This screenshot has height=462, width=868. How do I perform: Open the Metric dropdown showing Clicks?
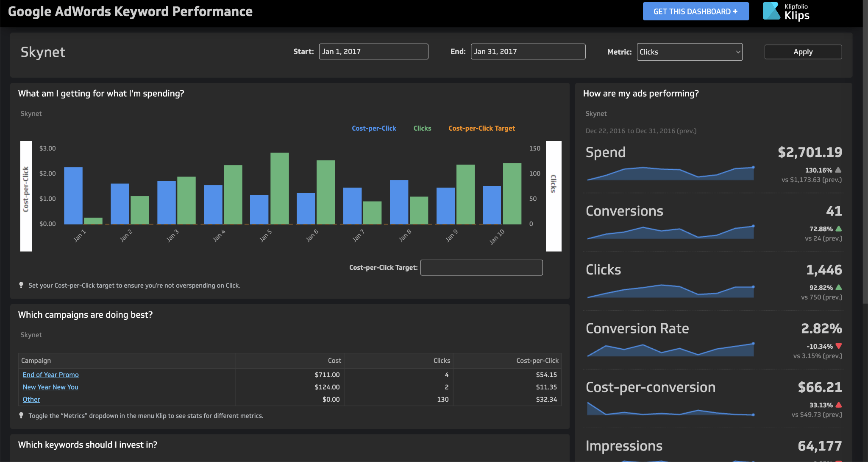(x=689, y=51)
